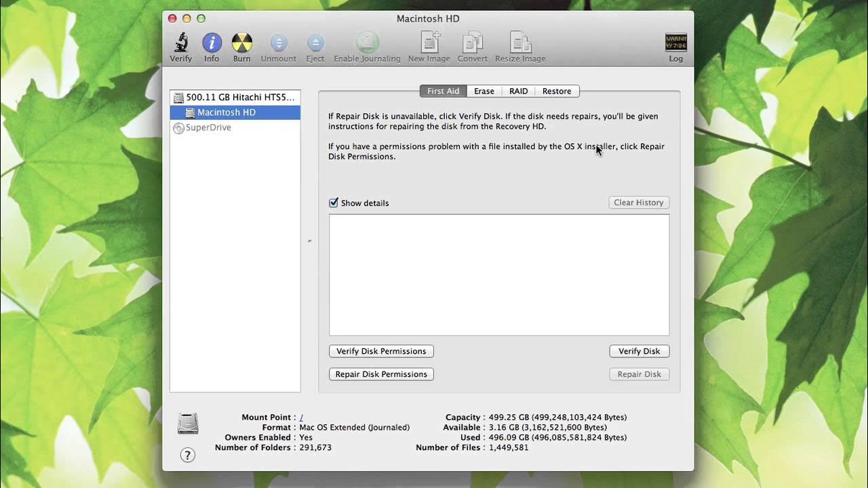The image size is (868, 488).
Task: Switch to the First Aid tab
Action: pos(443,91)
